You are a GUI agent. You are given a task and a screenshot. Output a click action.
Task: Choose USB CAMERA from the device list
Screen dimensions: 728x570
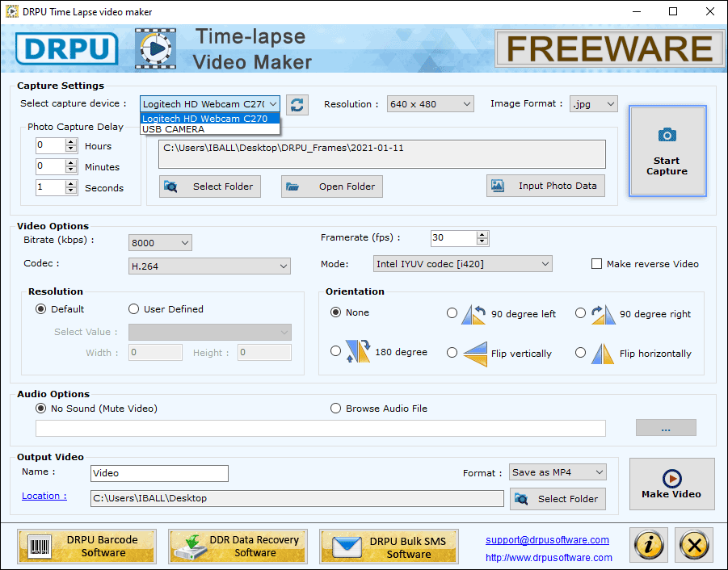210,129
